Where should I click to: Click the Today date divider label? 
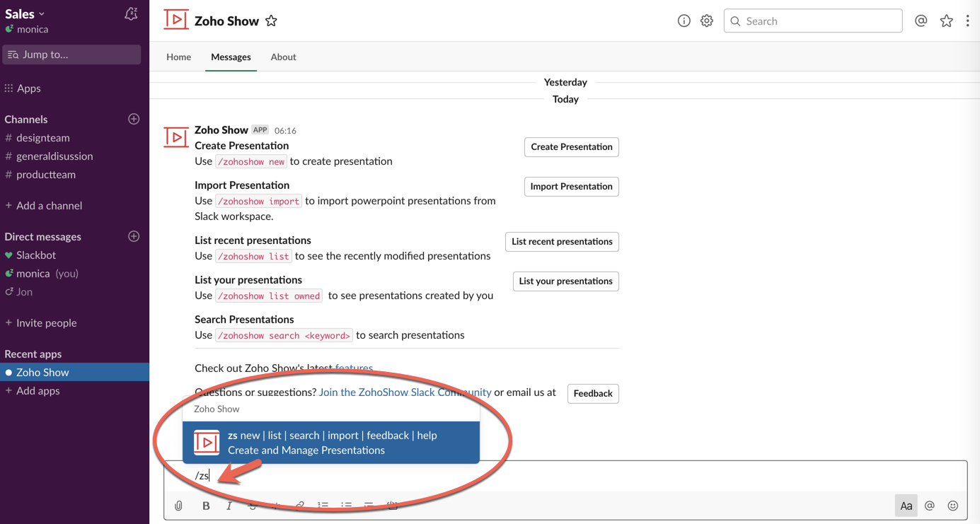point(565,99)
